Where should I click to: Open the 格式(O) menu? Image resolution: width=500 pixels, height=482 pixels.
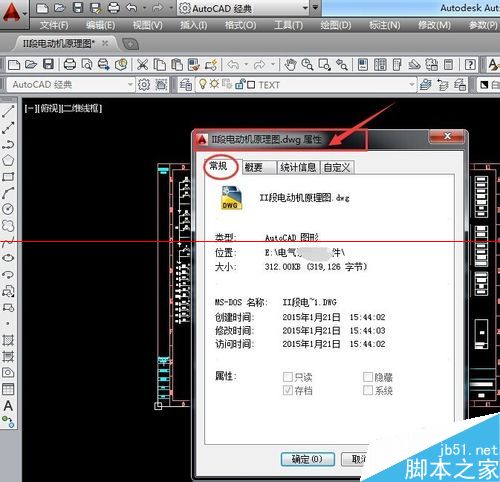[240, 25]
